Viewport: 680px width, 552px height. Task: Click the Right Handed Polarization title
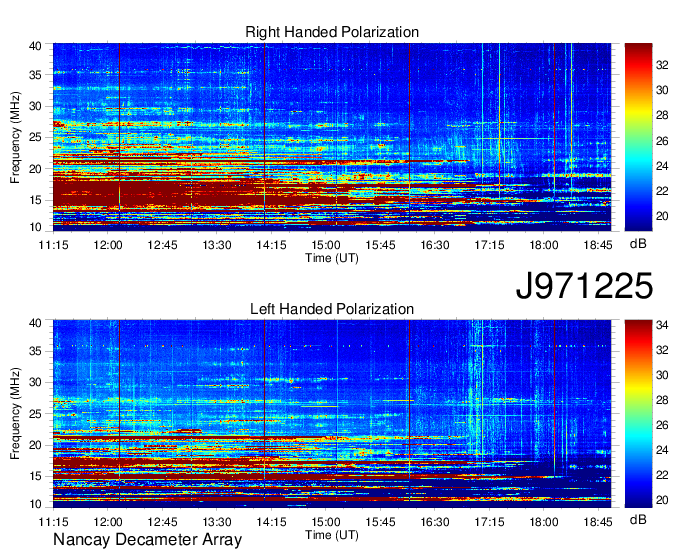[x=332, y=32]
